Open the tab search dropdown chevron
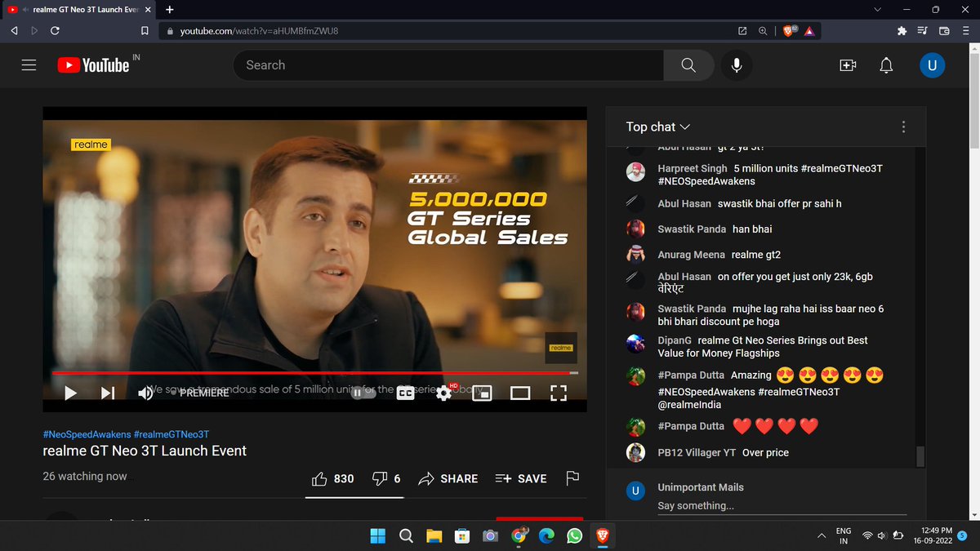This screenshot has height=551, width=980. [x=878, y=10]
